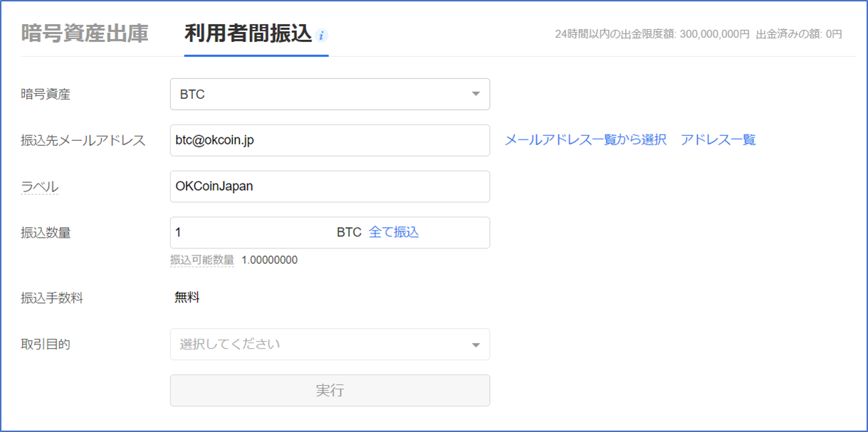Open the 暗号資産 BTC dropdown
The width and height of the screenshot is (868, 432).
330,94
